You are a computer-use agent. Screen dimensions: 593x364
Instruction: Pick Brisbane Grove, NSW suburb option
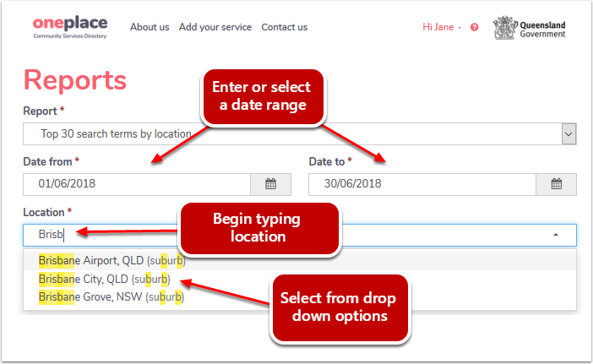click(300, 297)
